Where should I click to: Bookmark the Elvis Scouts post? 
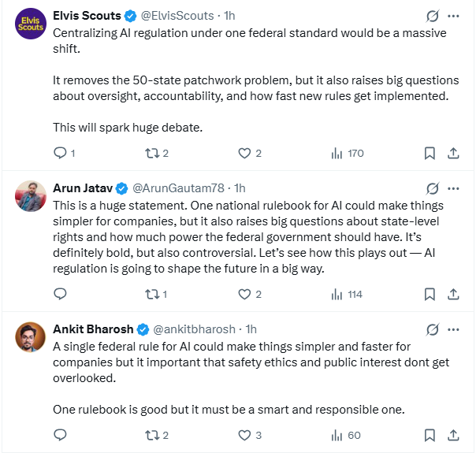click(430, 153)
